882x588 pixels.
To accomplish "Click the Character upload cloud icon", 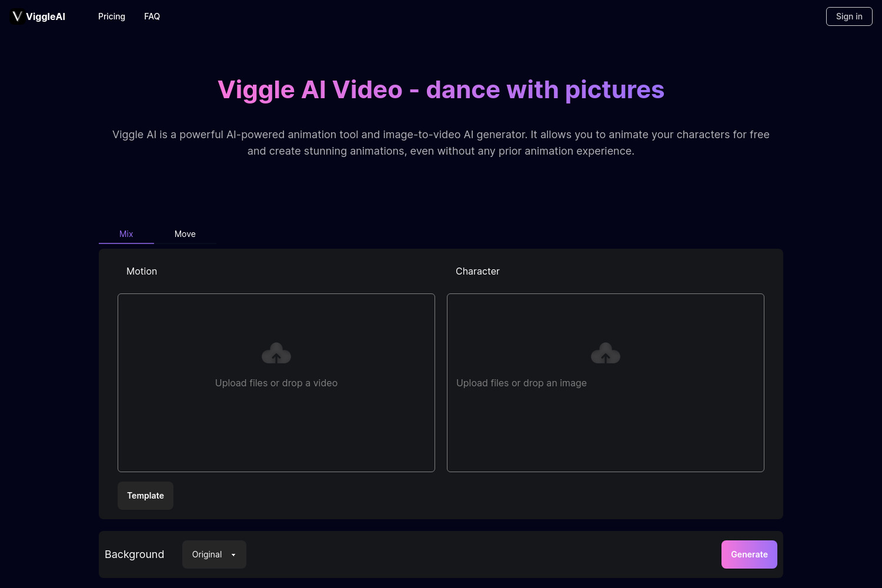I will 606,353.
